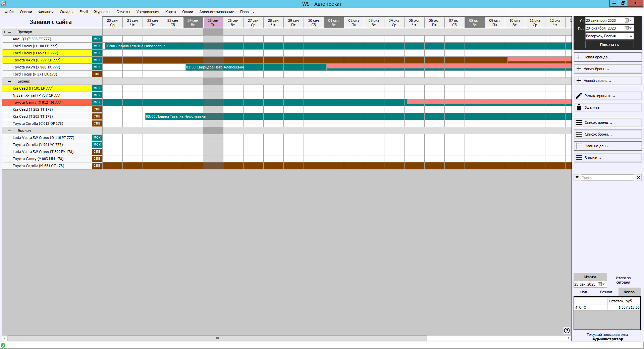This screenshot has width=644, height=349.
Task: Collapse the Премиум car group
Action: tap(9, 32)
